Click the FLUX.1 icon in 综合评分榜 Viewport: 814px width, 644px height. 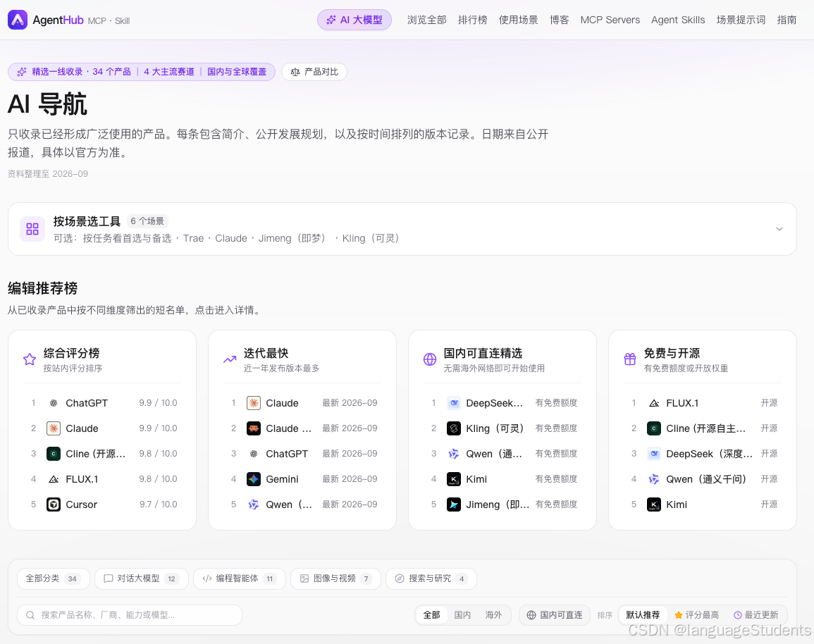[54, 479]
